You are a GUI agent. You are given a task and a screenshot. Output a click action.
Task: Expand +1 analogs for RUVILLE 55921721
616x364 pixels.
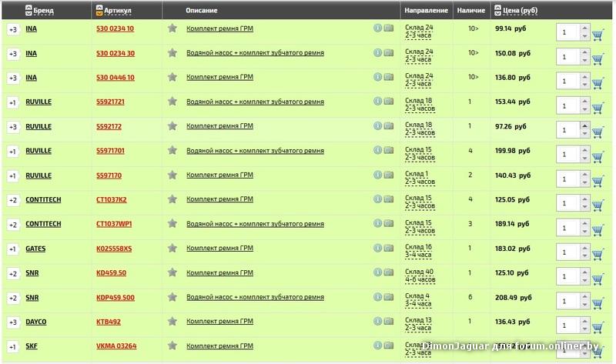tap(13, 103)
